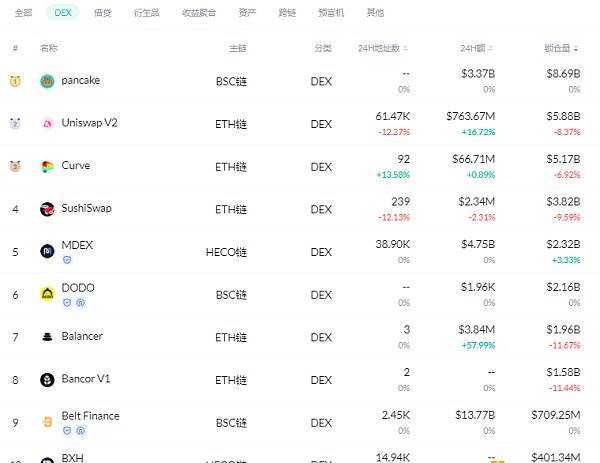The height and width of the screenshot is (463, 600).
Task: Open the 其他 tab
Action: point(375,13)
